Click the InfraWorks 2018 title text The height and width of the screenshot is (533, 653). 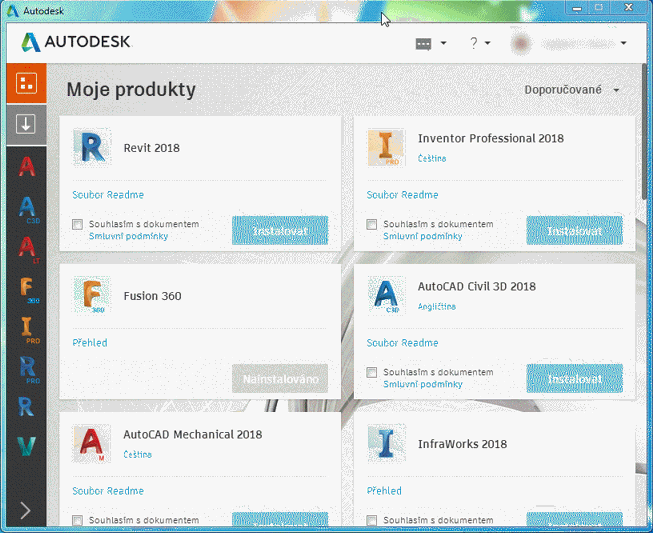tap(462, 444)
